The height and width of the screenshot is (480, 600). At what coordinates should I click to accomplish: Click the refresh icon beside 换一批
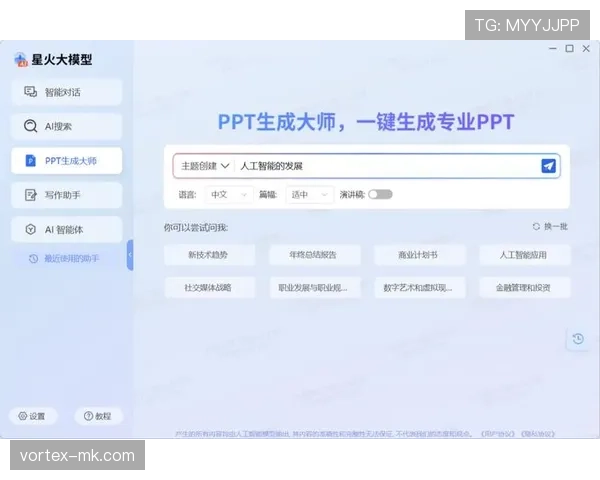536,227
